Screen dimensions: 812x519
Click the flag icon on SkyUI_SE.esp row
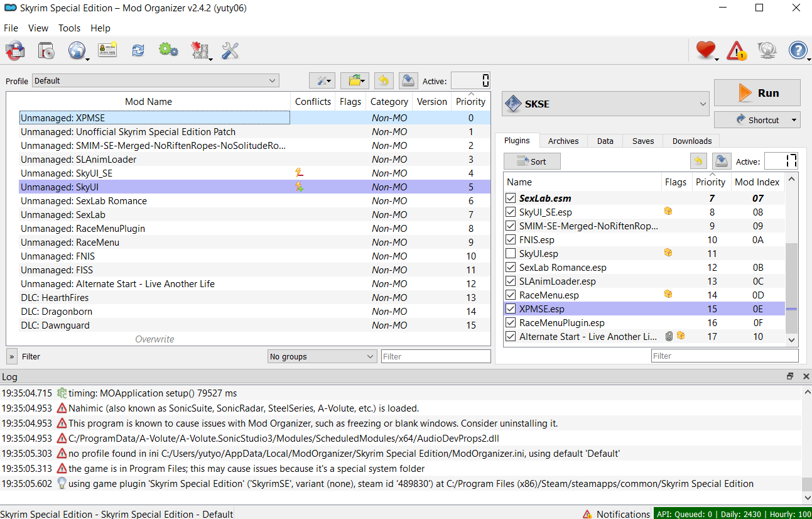coord(668,212)
